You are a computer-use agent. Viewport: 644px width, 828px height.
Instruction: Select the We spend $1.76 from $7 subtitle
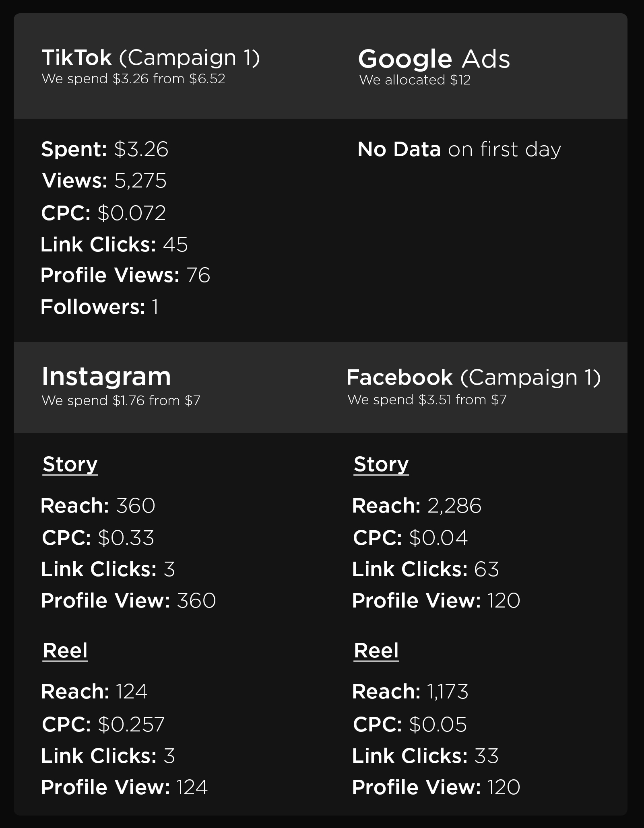pyautogui.click(x=121, y=401)
